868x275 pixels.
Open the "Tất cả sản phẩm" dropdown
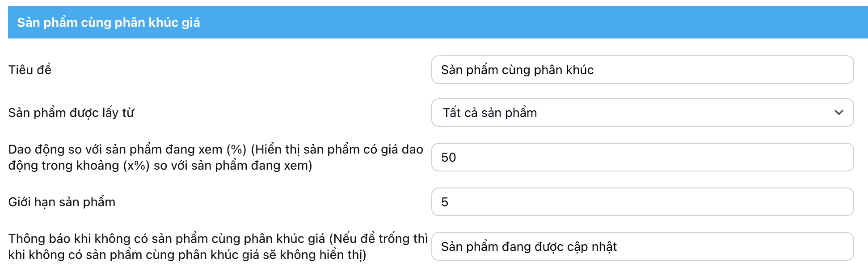pyautogui.click(x=642, y=112)
